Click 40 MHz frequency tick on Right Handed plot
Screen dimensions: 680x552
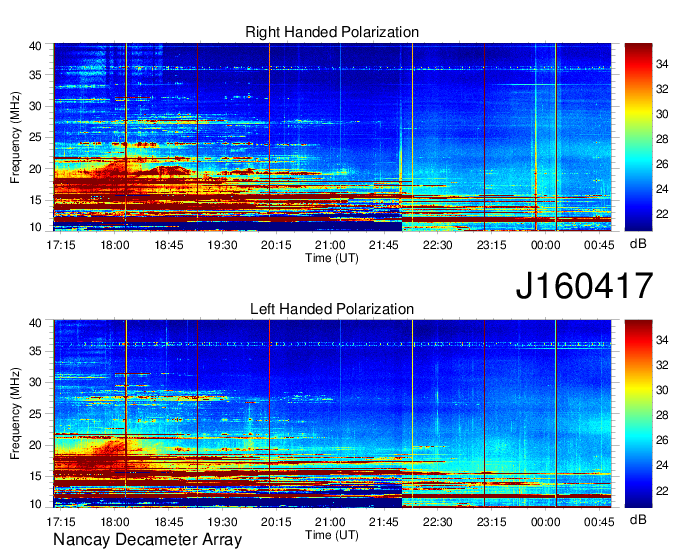(x=35, y=46)
